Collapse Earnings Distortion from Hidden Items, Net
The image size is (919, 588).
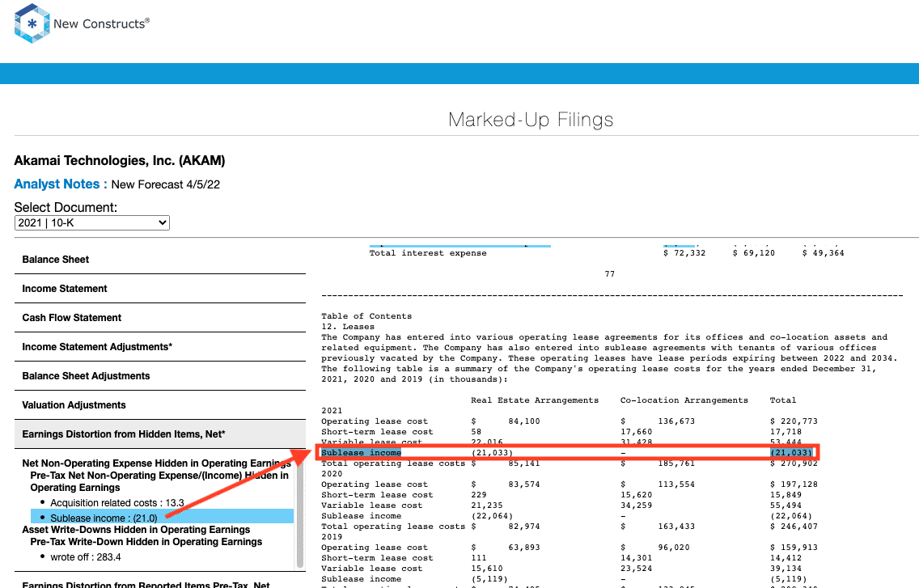point(160,434)
